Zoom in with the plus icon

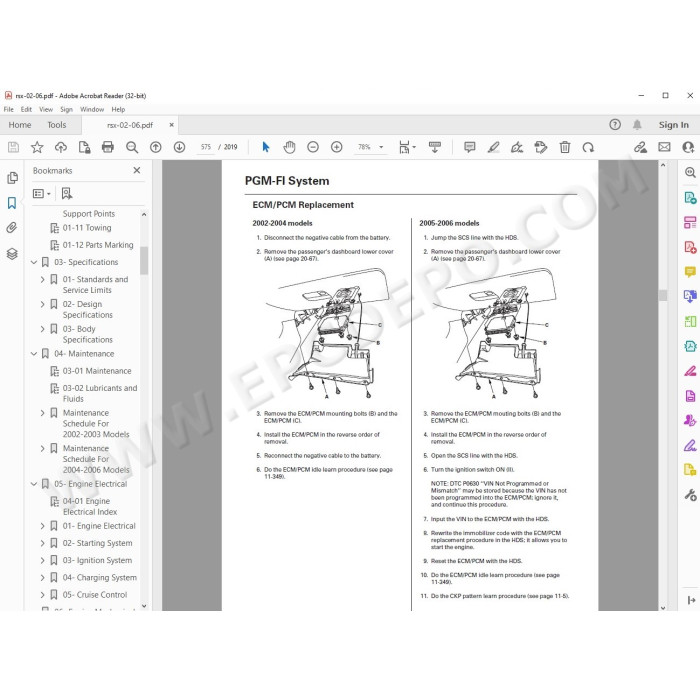[x=337, y=147]
